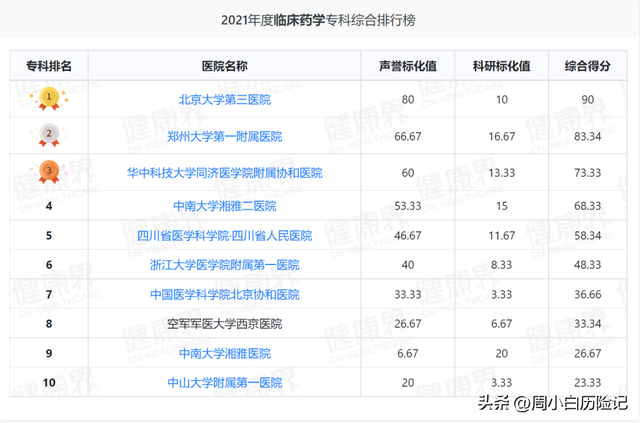Click research value 16.67 for 郑州大学第一附属医院
Viewport: 640px width, 423px height.
[x=502, y=136]
